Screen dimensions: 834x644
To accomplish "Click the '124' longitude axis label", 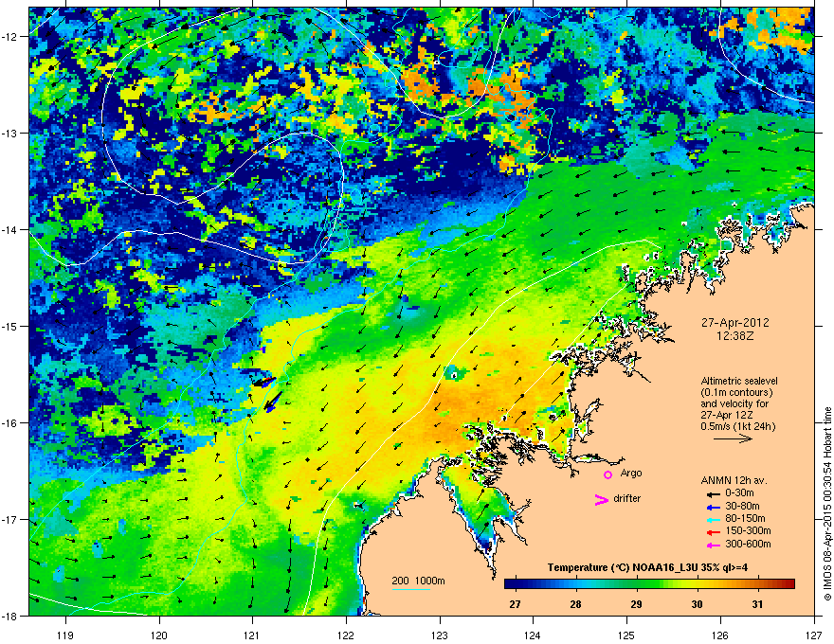I will tap(533, 635).
